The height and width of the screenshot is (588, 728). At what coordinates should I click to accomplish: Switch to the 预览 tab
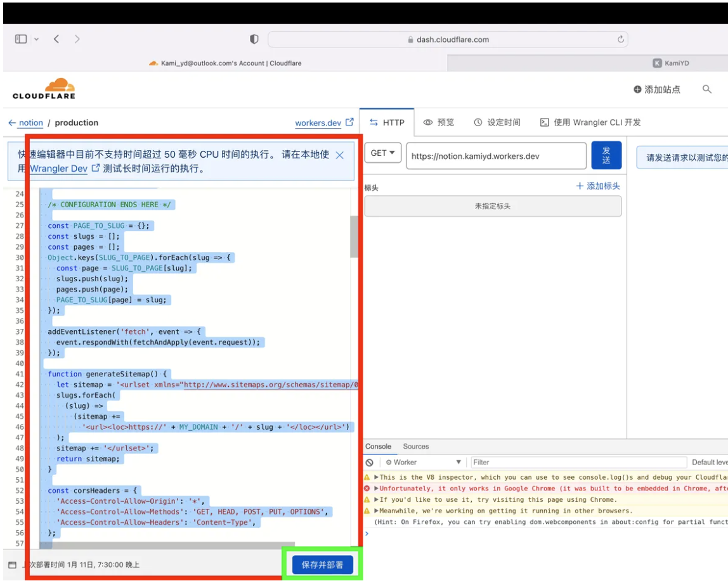[x=439, y=122]
